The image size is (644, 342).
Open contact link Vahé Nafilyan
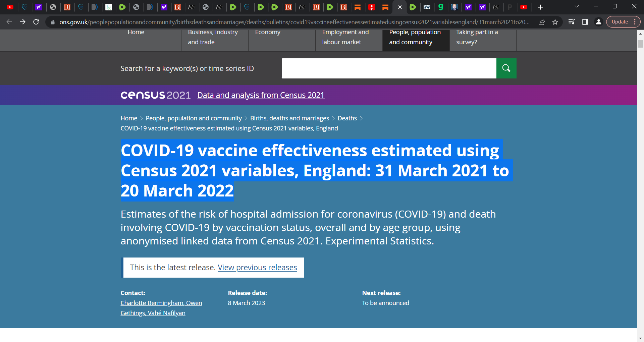coord(166,313)
